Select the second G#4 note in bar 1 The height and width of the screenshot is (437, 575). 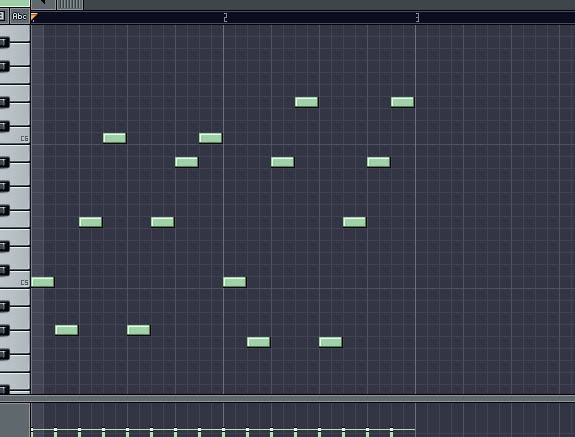click(139, 330)
